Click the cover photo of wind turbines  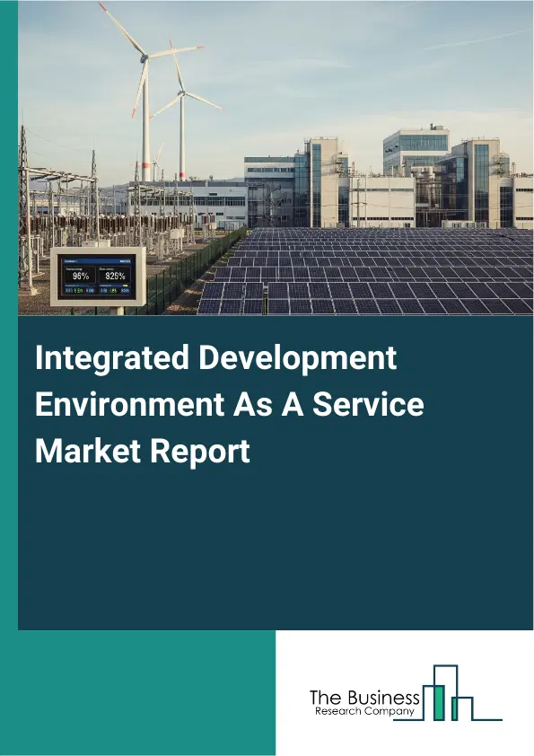point(276,158)
